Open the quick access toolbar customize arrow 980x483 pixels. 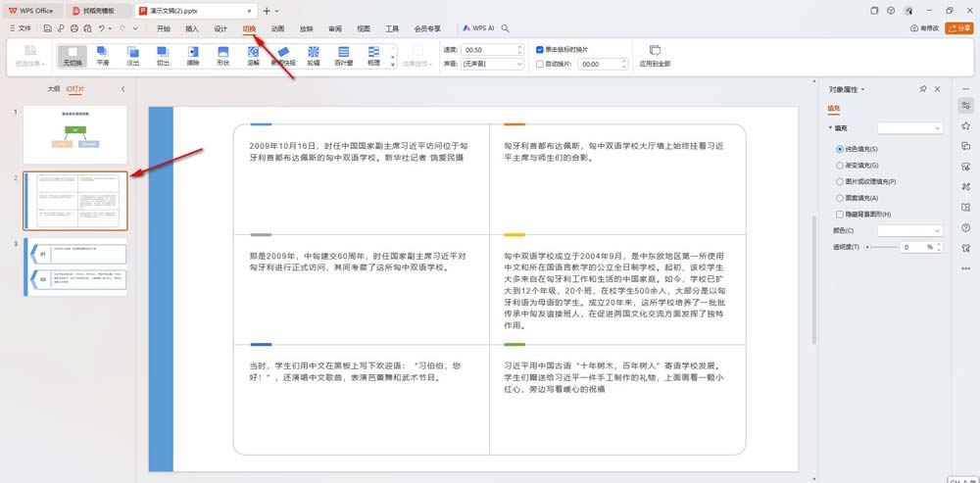tap(135, 28)
